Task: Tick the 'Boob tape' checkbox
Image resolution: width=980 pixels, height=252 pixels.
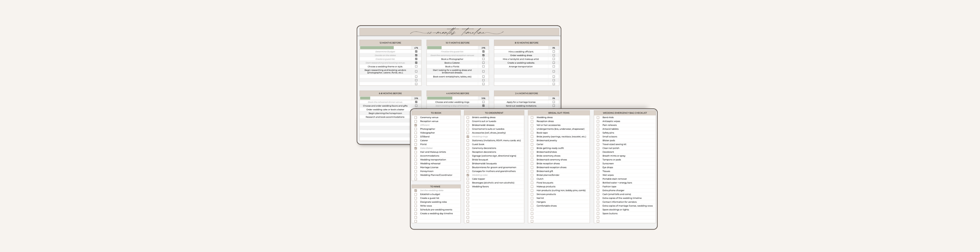Action: [x=532, y=133]
